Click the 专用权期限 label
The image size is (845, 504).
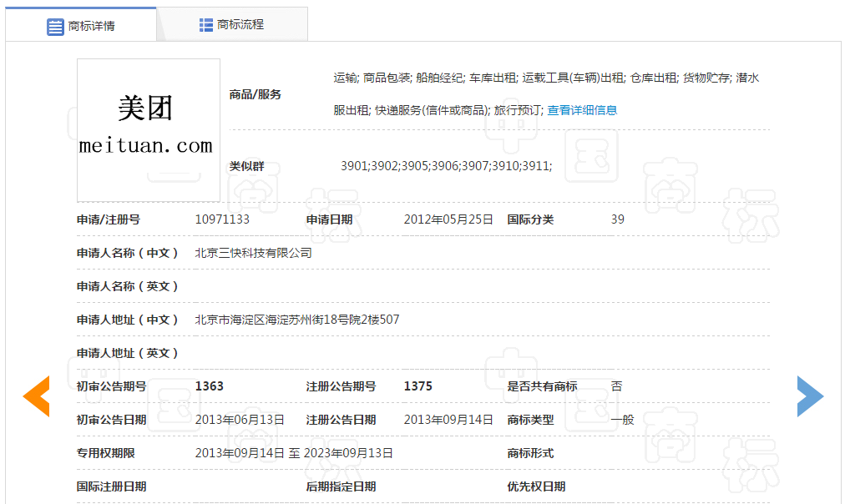(x=105, y=453)
